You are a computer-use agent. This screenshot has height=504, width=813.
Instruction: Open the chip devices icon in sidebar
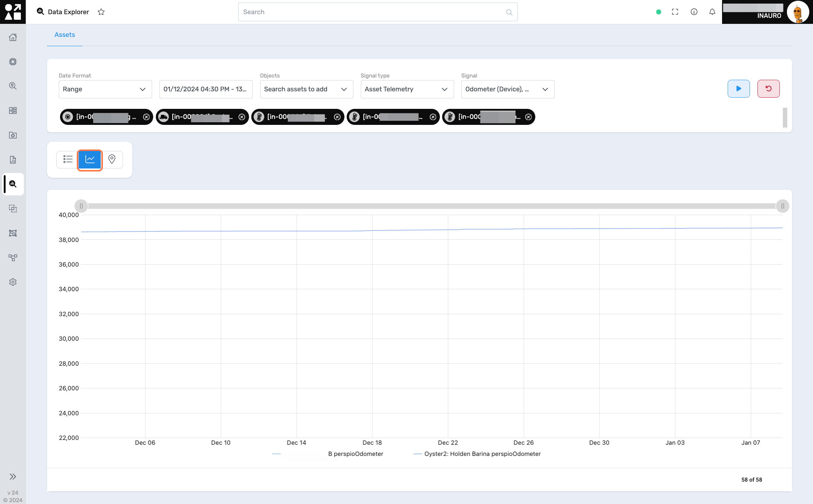coord(13,62)
